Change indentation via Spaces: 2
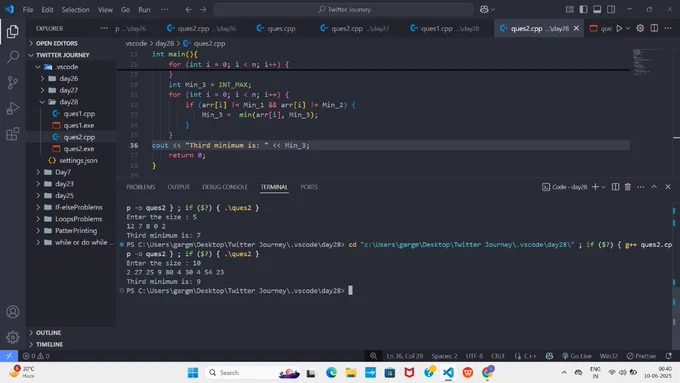Image resolution: width=680 pixels, height=383 pixels. [444, 356]
